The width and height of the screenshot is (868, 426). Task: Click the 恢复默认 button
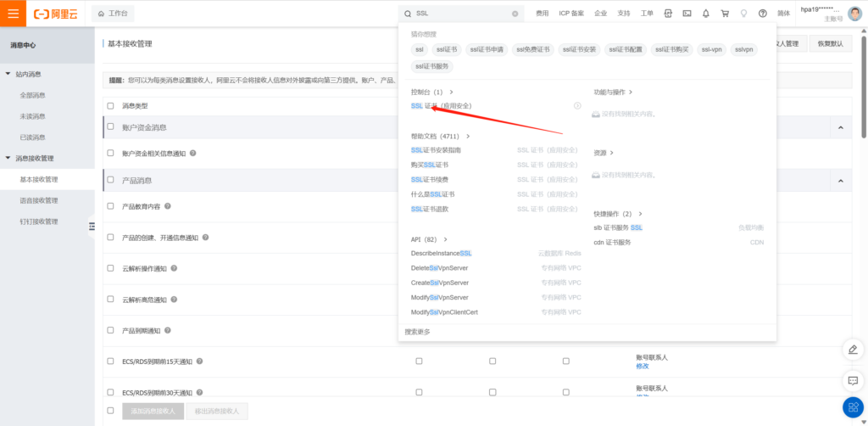point(830,43)
